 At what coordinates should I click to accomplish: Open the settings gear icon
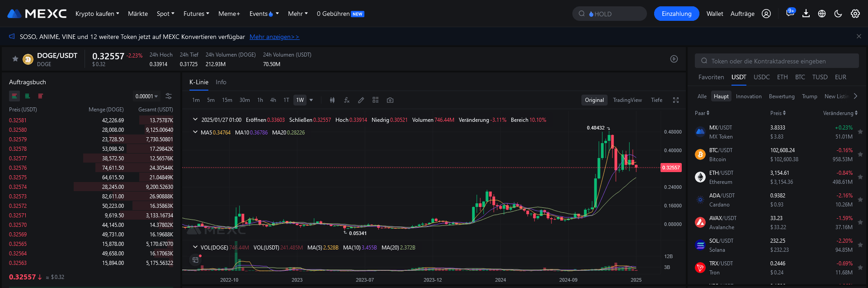[855, 14]
